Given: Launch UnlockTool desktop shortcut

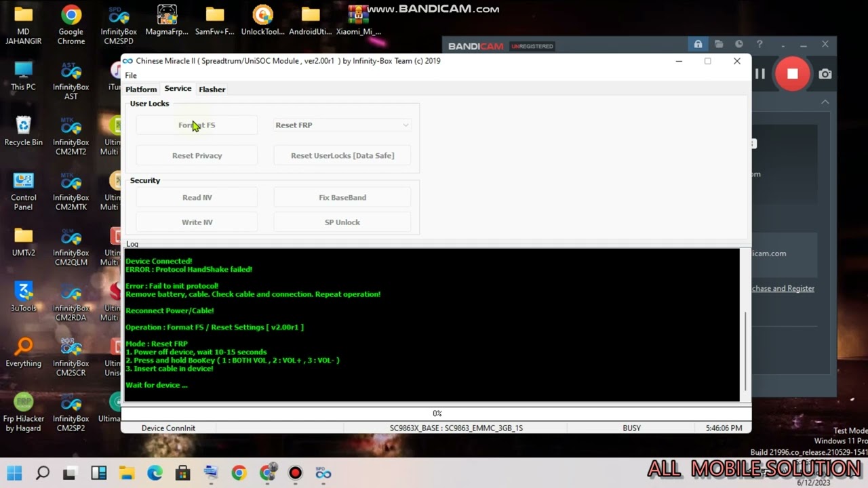Looking at the screenshot, I should coord(263,20).
